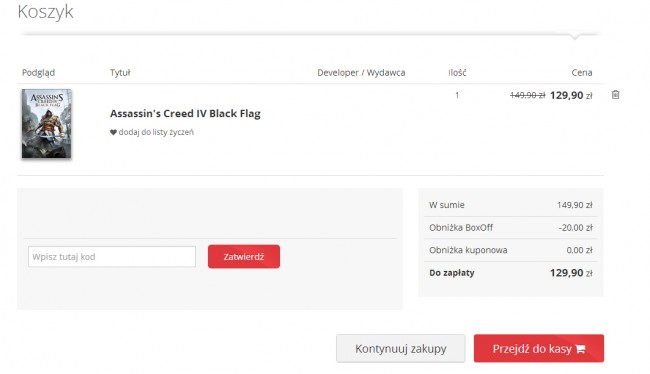Click the crossed-out price 149,90 zł in product row
650x374 pixels.
pos(527,95)
